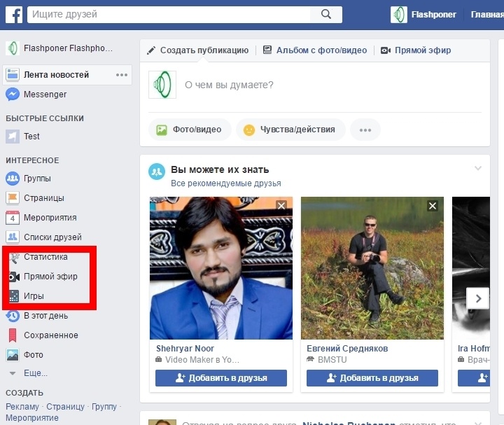Open dropdown chevron of suggestions card
Viewport: 504px width, 425px height.
(x=478, y=168)
